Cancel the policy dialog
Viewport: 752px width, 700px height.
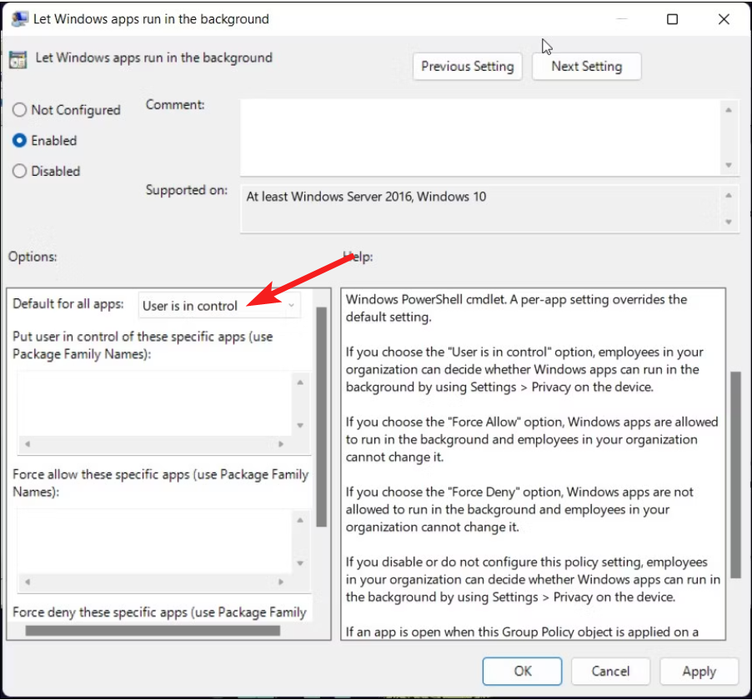tap(610, 671)
